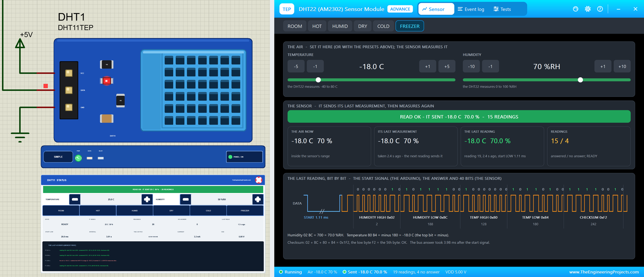Close the DHT11 STATUS panel with the red X
The image size is (644, 277).
click(259, 180)
